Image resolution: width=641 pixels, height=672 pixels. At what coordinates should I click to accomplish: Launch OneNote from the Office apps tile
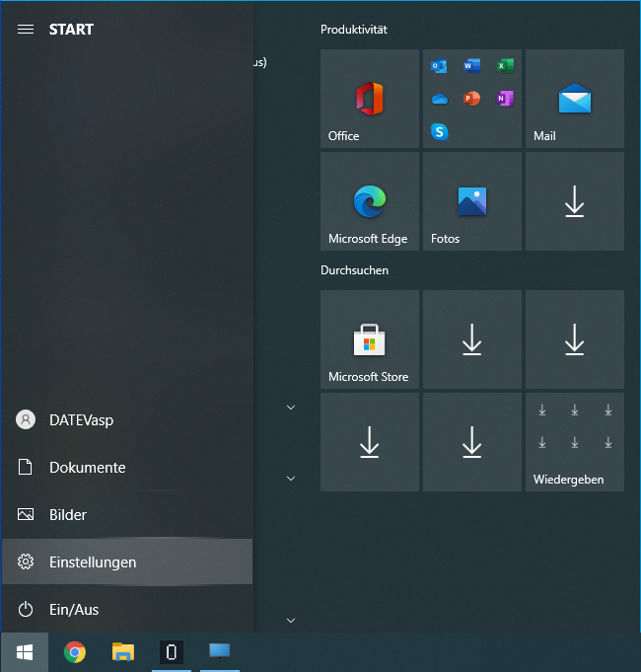click(x=505, y=99)
